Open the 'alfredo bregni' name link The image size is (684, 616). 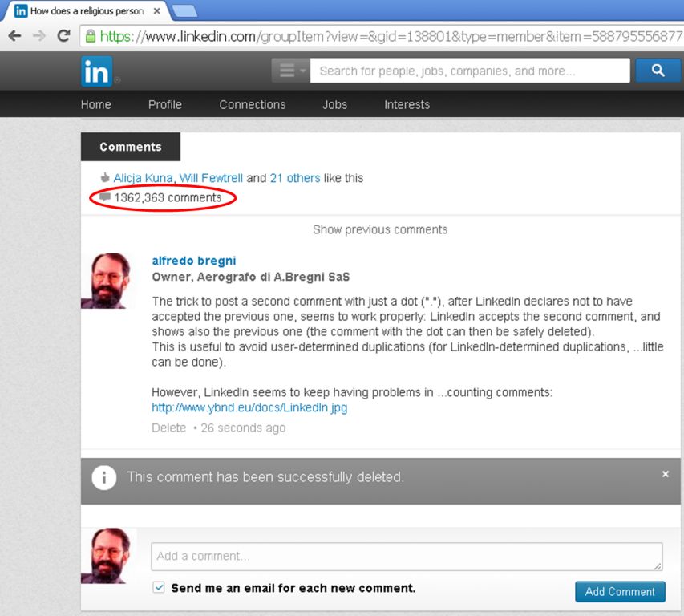(194, 261)
